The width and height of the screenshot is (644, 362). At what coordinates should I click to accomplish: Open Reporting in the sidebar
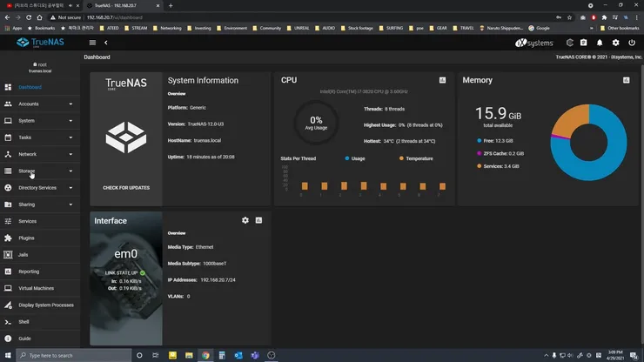tap(40, 271)
